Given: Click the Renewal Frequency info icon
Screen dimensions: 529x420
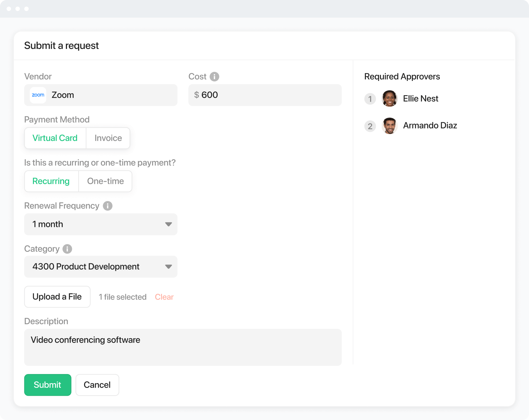Looking at the screenshot, I should click(108, 206).
